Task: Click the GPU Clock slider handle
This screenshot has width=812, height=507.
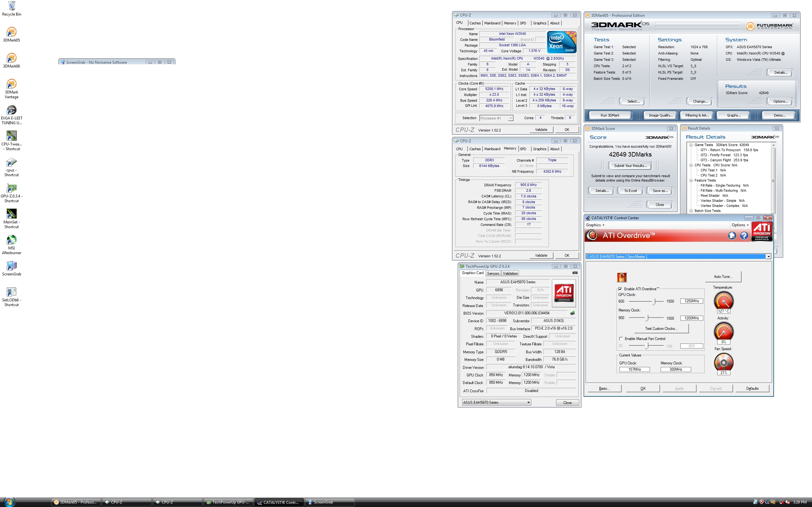Action: 654,301
